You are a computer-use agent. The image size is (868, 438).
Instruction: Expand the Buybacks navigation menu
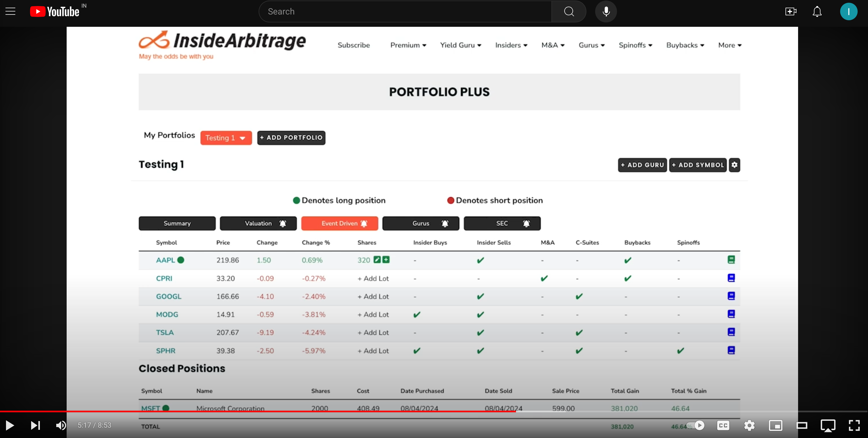[685, 45]
